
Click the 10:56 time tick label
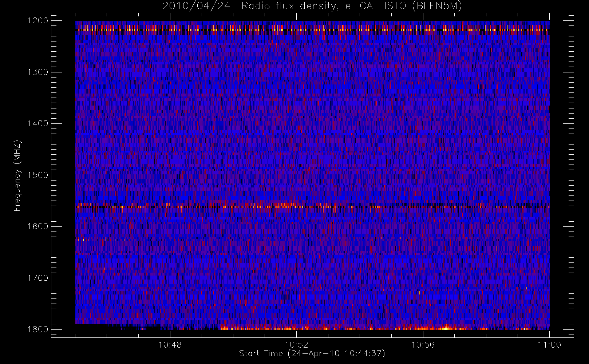[423, 345]
